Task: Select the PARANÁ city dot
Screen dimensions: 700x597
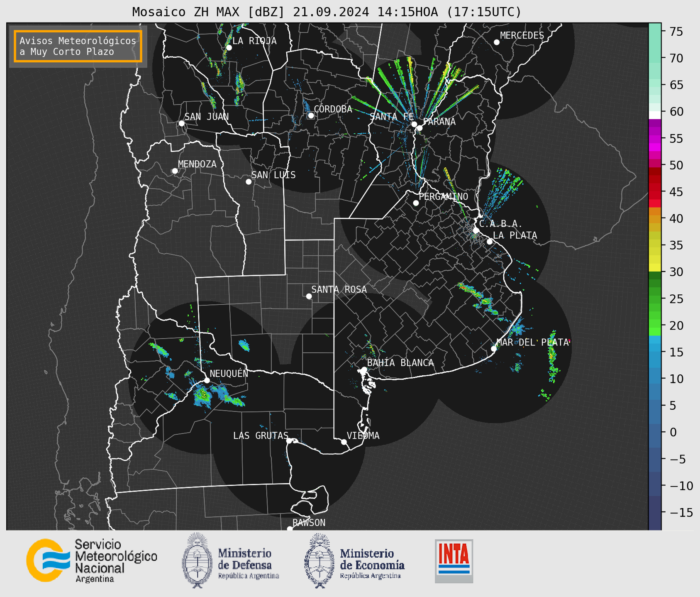Action: (420, 128)
